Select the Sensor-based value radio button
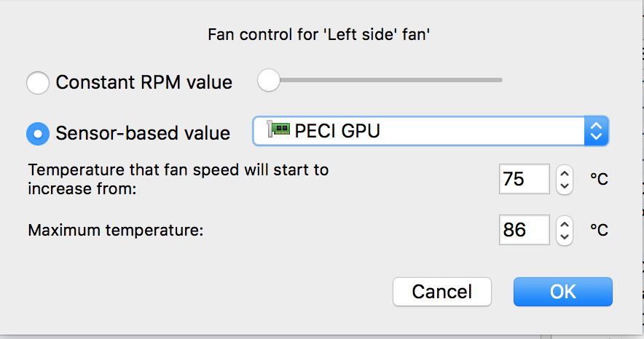Screen dimensions: 644x339 tap(38, 134)
